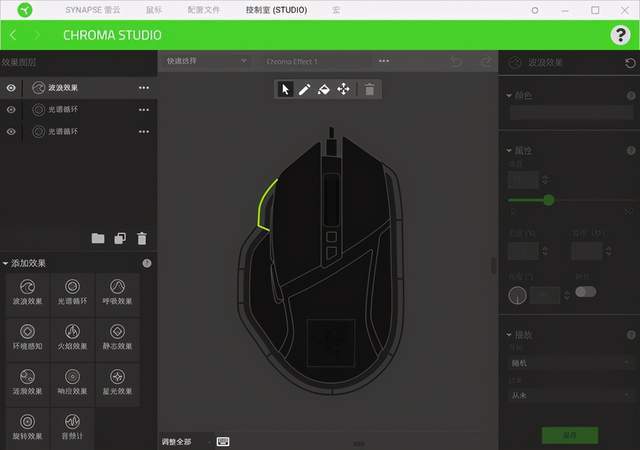640x450 pixels.
Task: Switch to the SYNAPSE 雷云 tab
Action: coord(93,10)
